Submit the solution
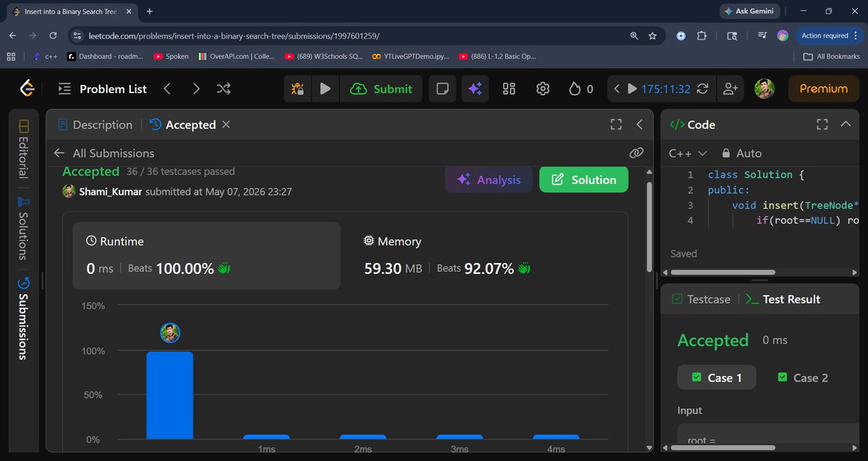This screenshot has width=868, height=461. coord(381,89)
